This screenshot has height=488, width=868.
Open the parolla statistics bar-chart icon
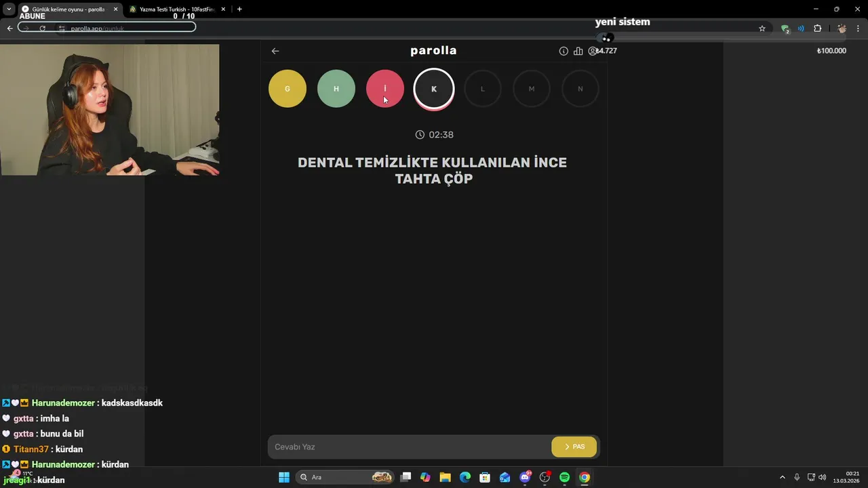coord(578,51)
